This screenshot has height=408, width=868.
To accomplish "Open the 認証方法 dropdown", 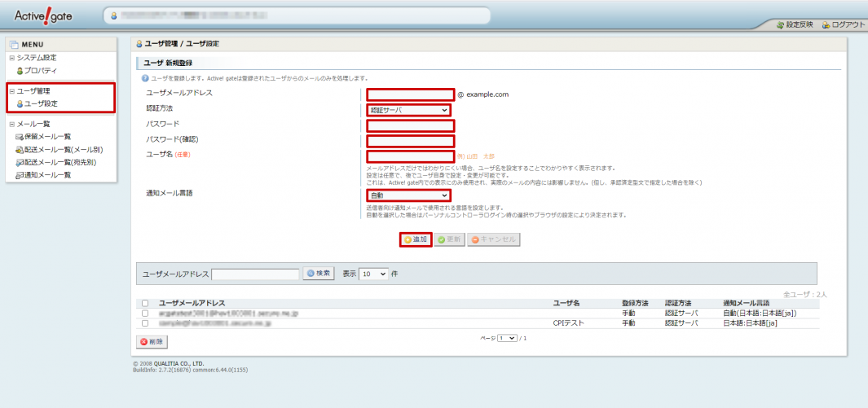I will tap(409, 110).
